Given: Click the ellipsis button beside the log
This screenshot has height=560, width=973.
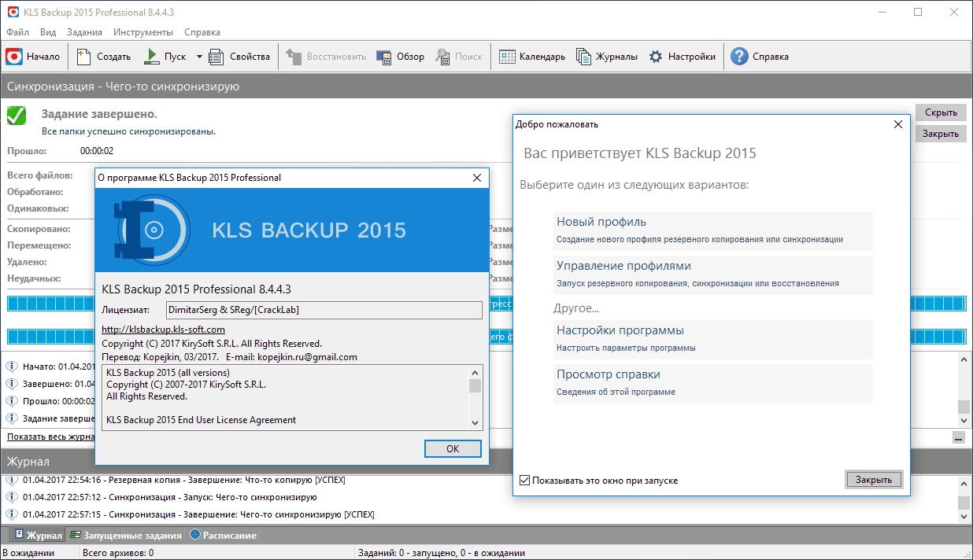Looking at the screenshot, I should (x=958, y=437).
